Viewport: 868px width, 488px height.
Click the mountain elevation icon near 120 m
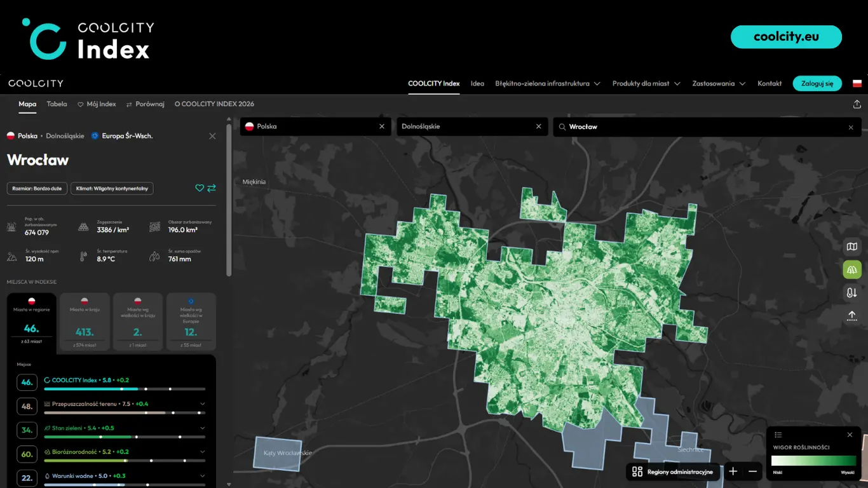[x=12, y=256]
